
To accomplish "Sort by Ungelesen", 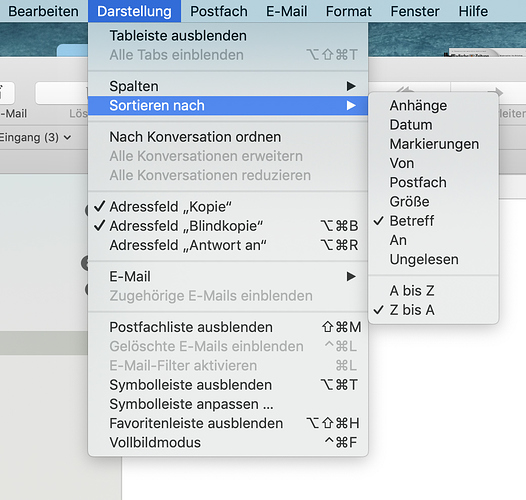I will pyautogui.click(x=433, y=259).
